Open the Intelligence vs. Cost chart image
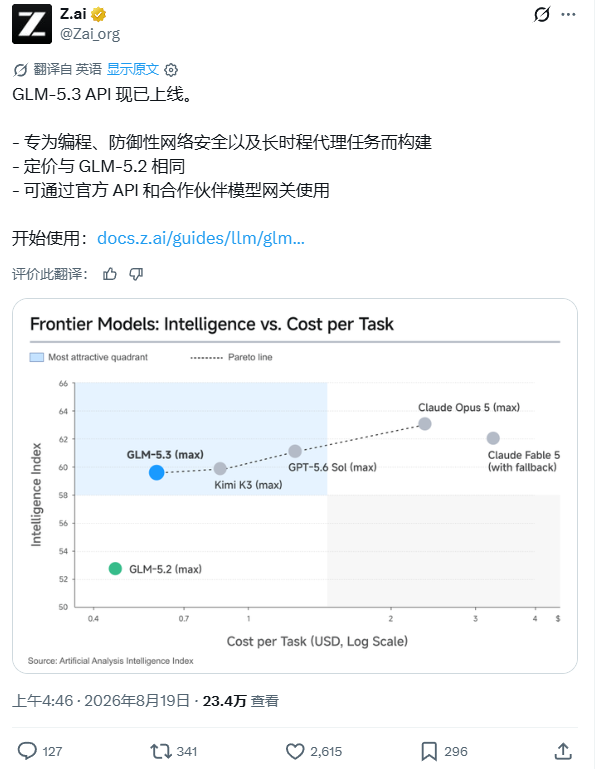The image size is (600, 769). (295, 486)
